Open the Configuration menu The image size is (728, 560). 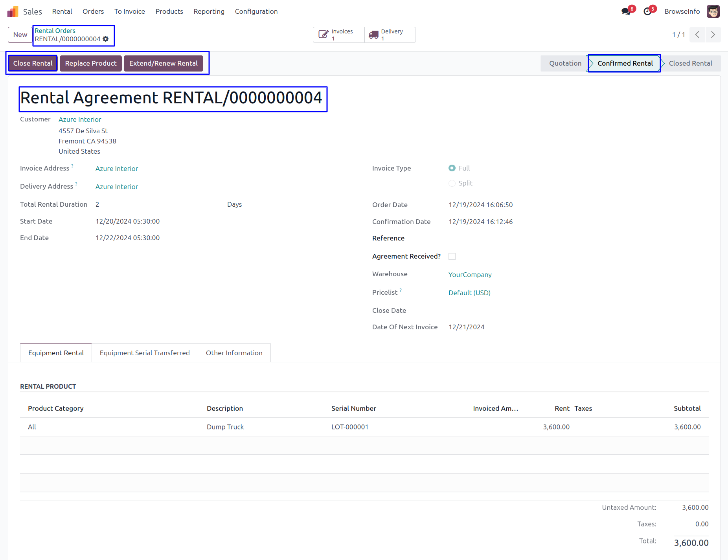click(256, 11)
